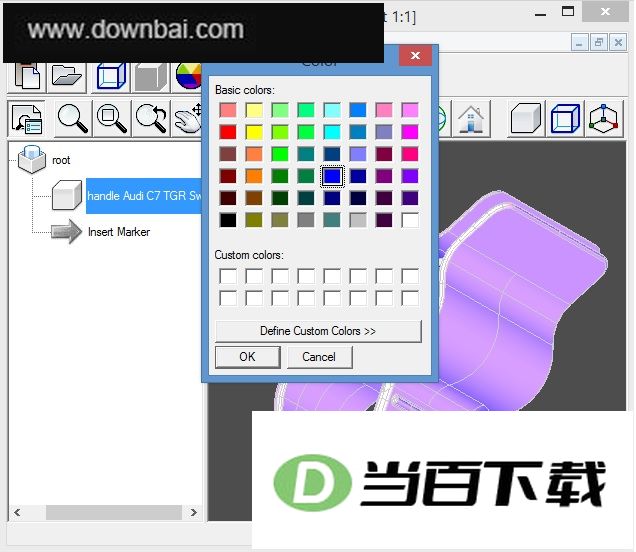Click the part cube icon beside handle Audi
This screenshot has height=552, width=636.
pyautogui.click(x=67, y=195)
